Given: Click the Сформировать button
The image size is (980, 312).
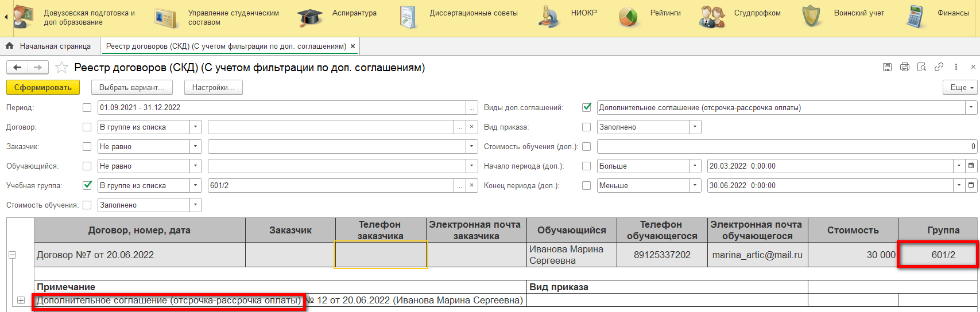Looking at the screenshot, I should 43,87.
